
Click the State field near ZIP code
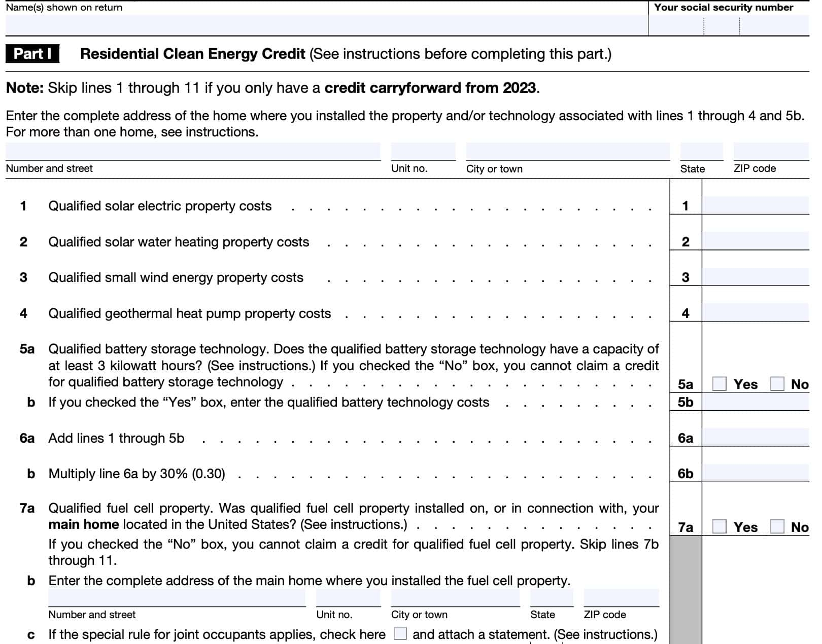[x=702, y=150]
